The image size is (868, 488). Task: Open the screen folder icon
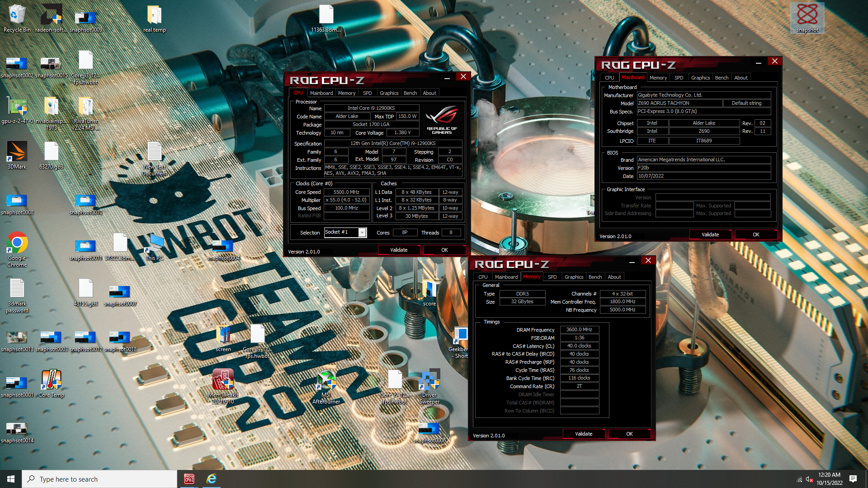click(x=223, y=338)
